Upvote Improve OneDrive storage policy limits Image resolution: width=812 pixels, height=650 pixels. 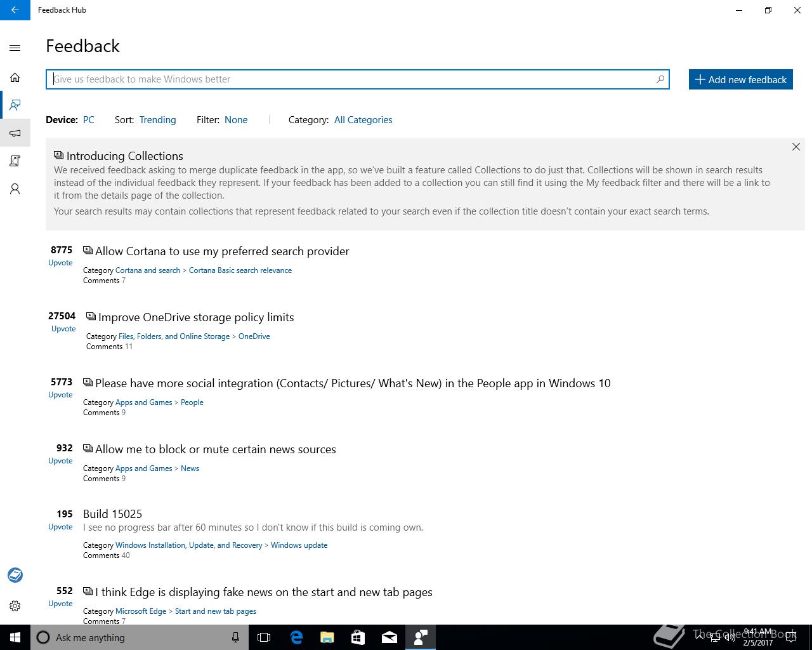[63, 329]
